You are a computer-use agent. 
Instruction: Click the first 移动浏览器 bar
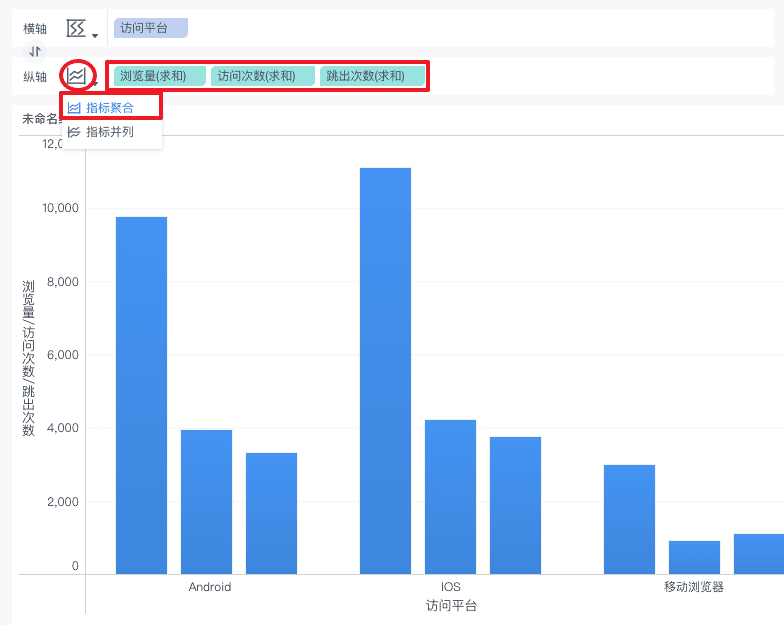(630, 520)
